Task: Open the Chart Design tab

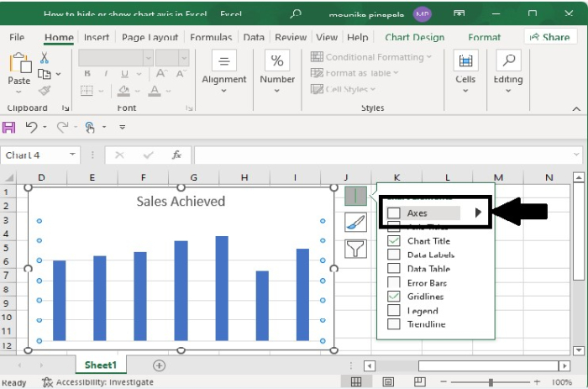Action: pyautogui.click(x=414, y=38)
